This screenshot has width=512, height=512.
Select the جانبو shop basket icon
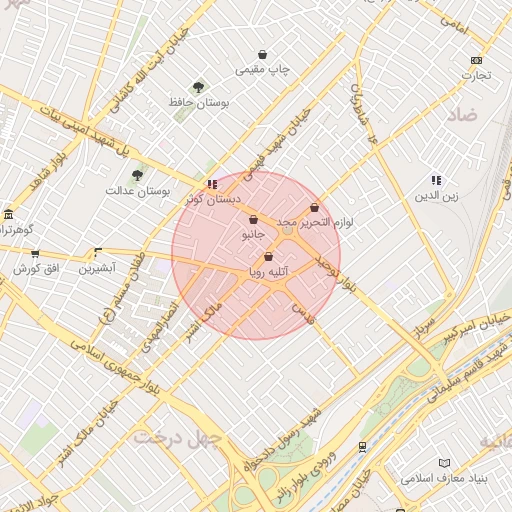[x=253, y=220]
